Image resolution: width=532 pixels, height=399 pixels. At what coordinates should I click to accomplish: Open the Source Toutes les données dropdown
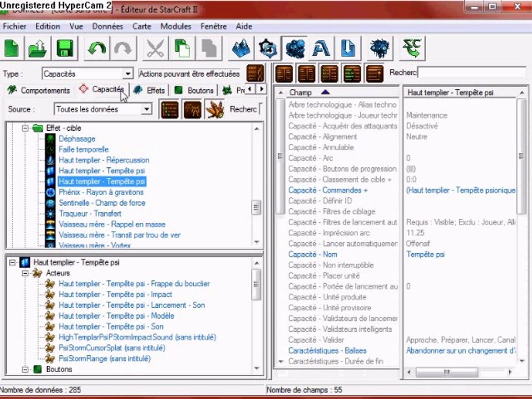[x=146, y=109]
